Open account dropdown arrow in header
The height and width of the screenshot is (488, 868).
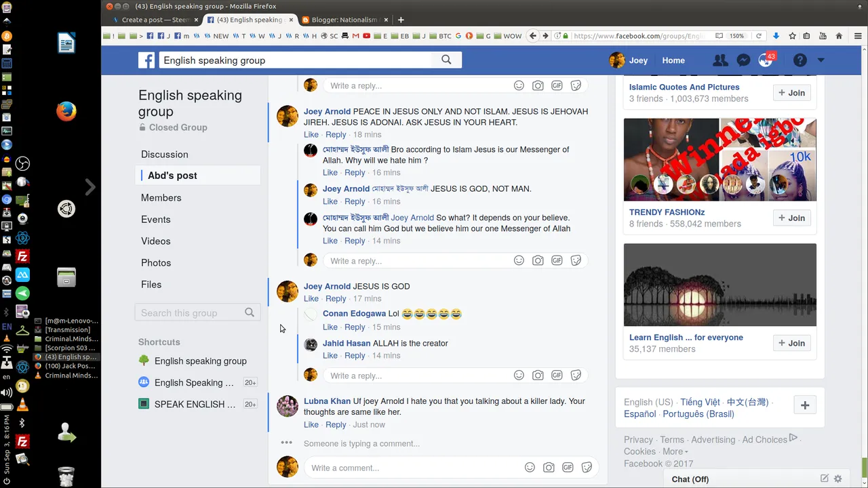pos(821,60)
